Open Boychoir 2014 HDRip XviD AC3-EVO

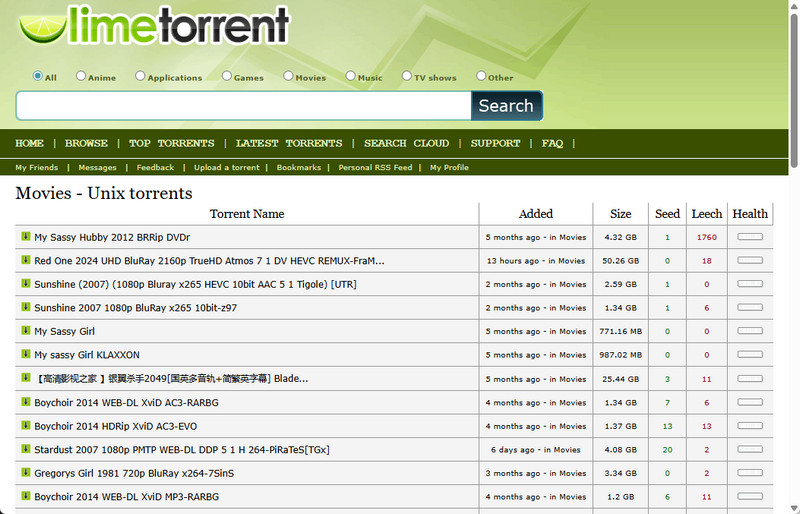(x=115, y=426)
